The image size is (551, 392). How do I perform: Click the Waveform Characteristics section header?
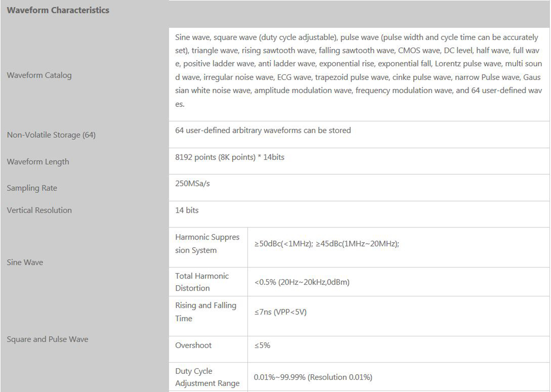(58, 10)
